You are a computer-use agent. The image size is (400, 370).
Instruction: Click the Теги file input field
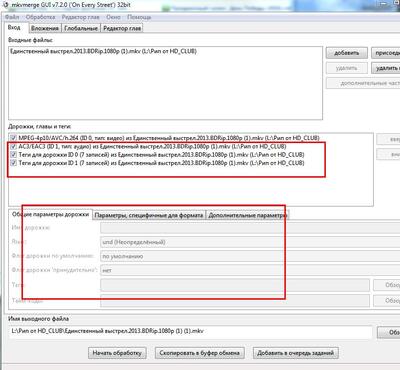235,285
